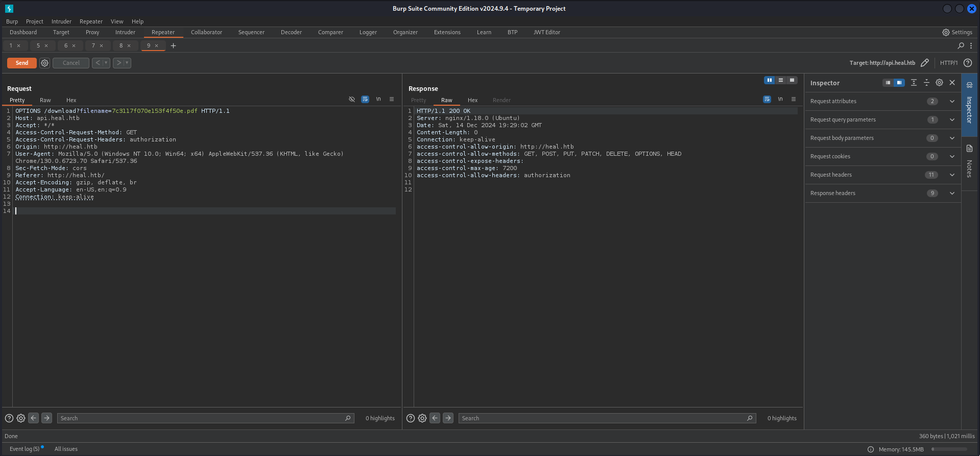Click the orange Send button

coord(22,63)
